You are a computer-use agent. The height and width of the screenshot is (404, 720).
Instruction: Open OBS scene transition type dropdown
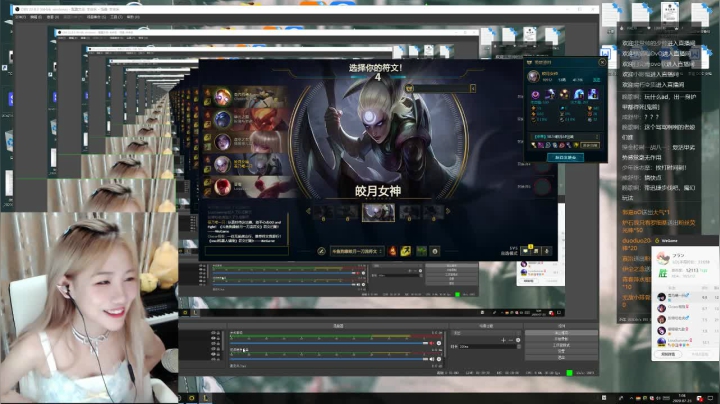tap(486, 333)
